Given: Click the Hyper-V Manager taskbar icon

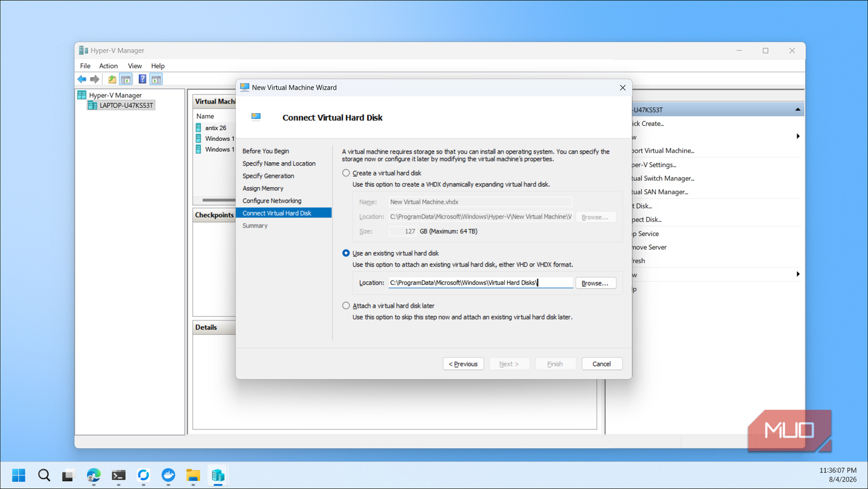Looking at the screenshot, I should [x=218, y=475].
